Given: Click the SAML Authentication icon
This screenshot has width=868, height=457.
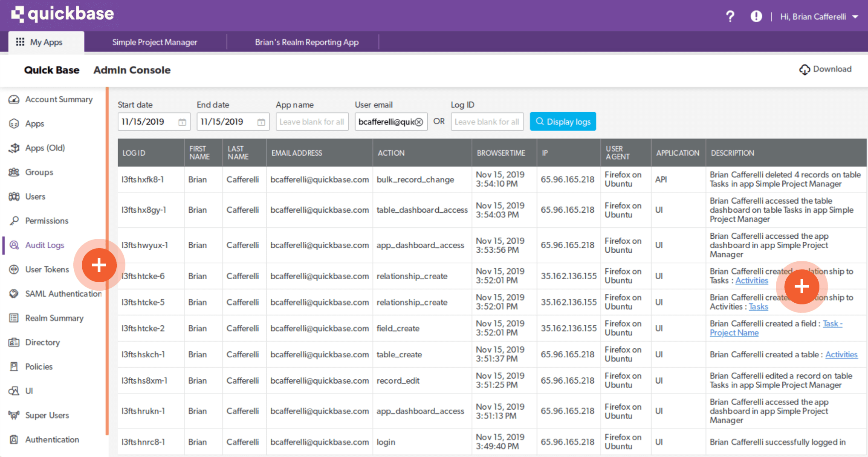Looking at the screenshot, I should tap(14, 294).
